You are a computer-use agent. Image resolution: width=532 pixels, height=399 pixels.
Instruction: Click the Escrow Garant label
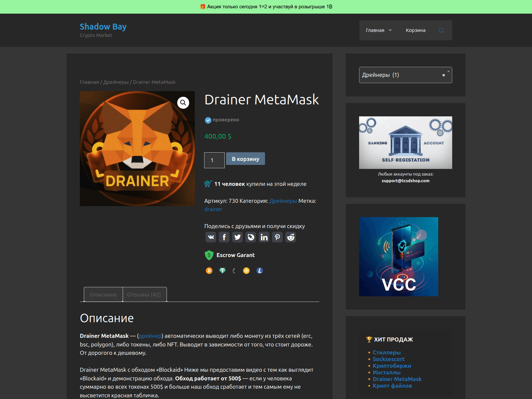pyautogui.click(x=236, y=255)
